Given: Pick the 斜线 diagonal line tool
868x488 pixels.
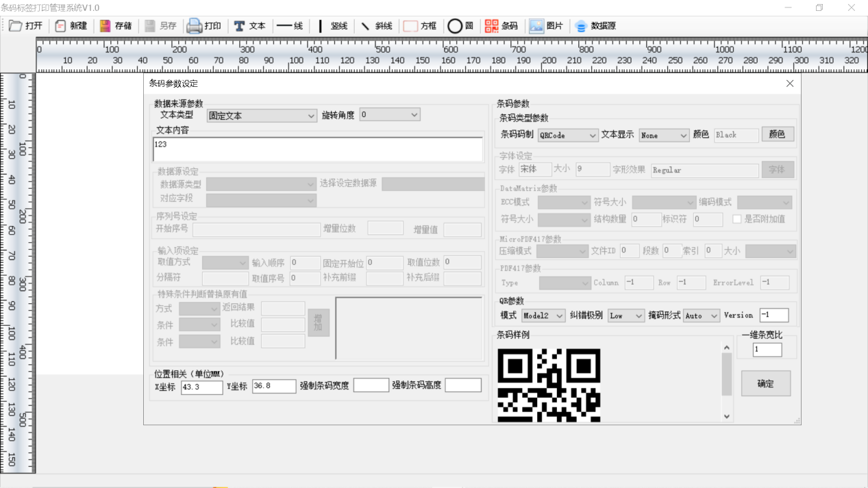Looking at the screenshot, I should coord(376,26).
